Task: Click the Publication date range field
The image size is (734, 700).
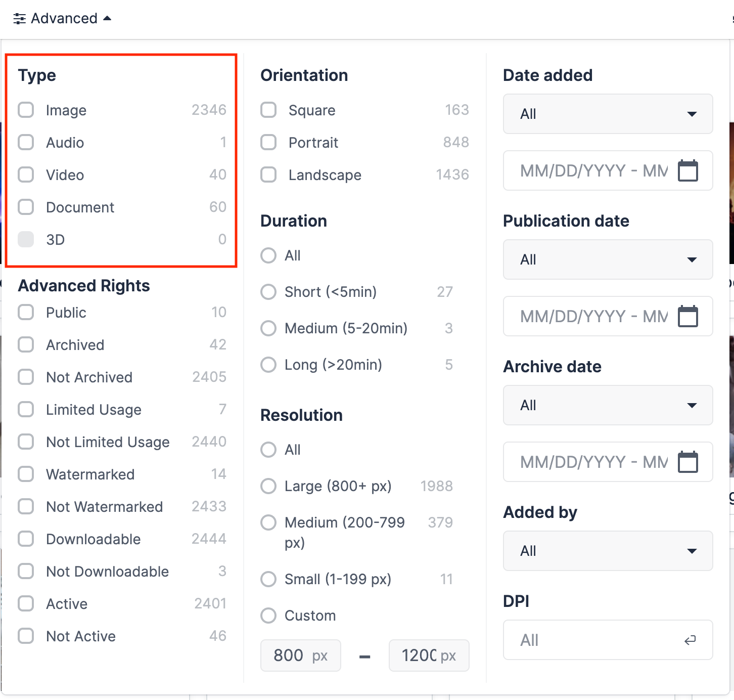Action: click(608, 316)
